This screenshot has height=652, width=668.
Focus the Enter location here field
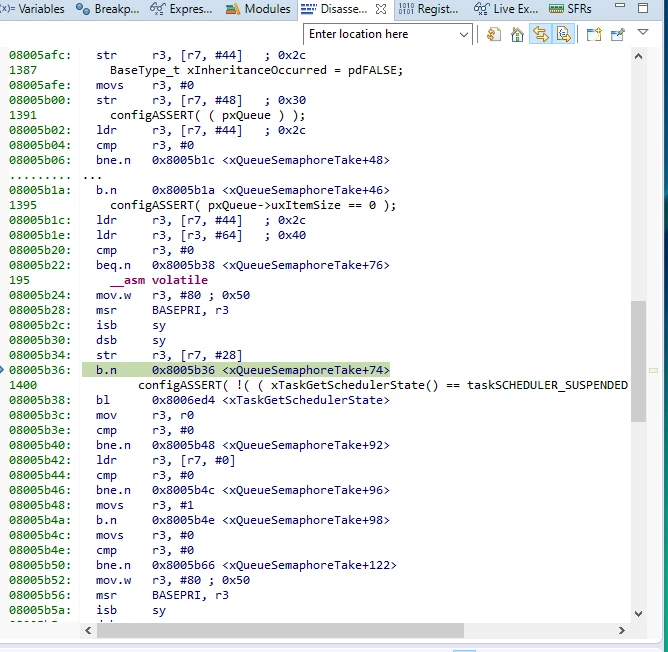(381, 34)
